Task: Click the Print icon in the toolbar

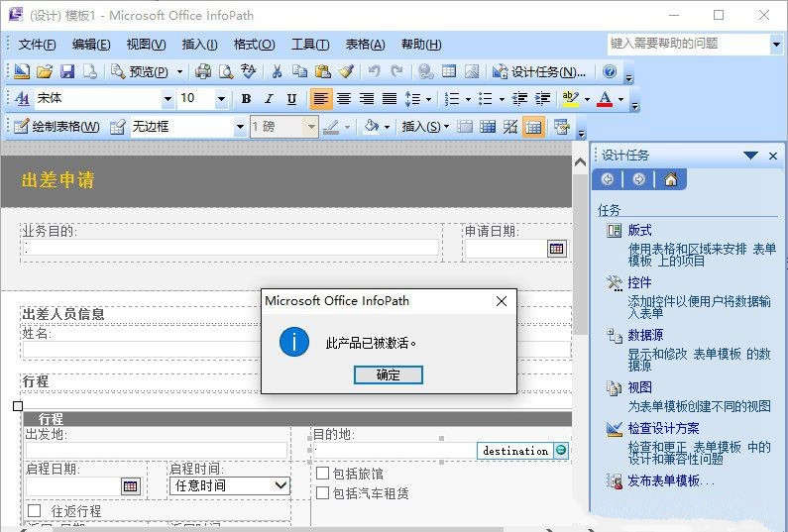Action: click(203, 72)
